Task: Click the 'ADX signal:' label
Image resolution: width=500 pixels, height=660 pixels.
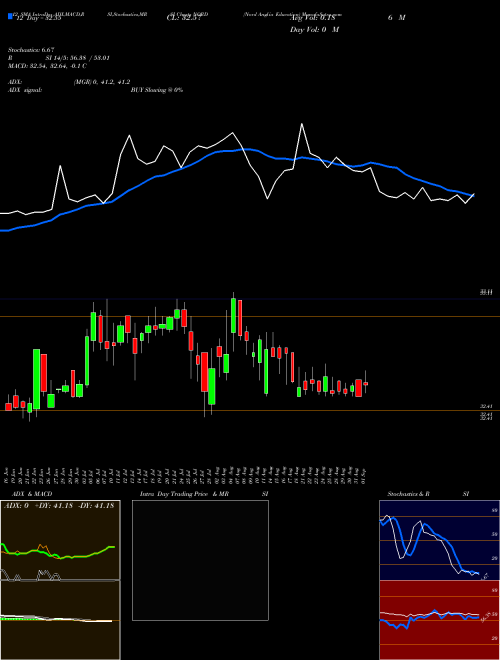Action: (25, 90)
